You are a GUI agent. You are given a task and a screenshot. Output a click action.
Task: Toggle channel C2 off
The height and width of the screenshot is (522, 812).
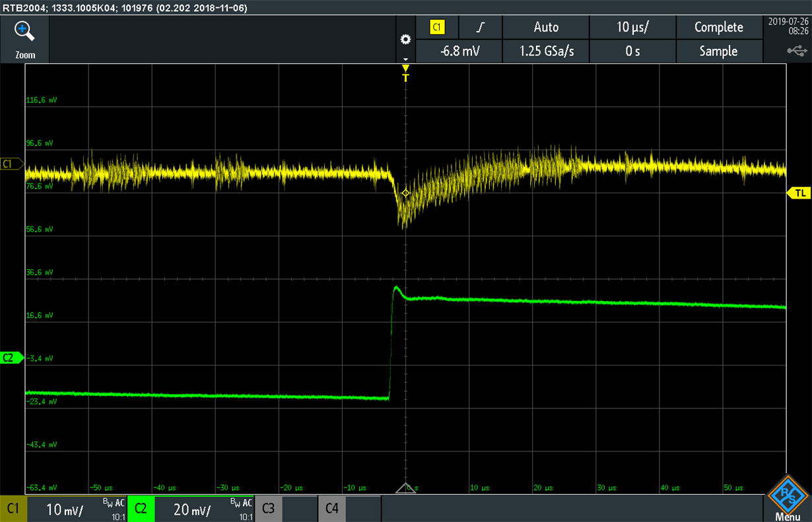[141, 509]
